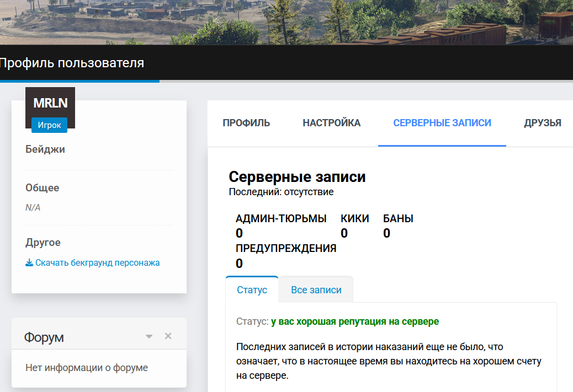Viewport: 573px width, 392px height.
Task: Click the Форум widget title
Action: (44, 337)
